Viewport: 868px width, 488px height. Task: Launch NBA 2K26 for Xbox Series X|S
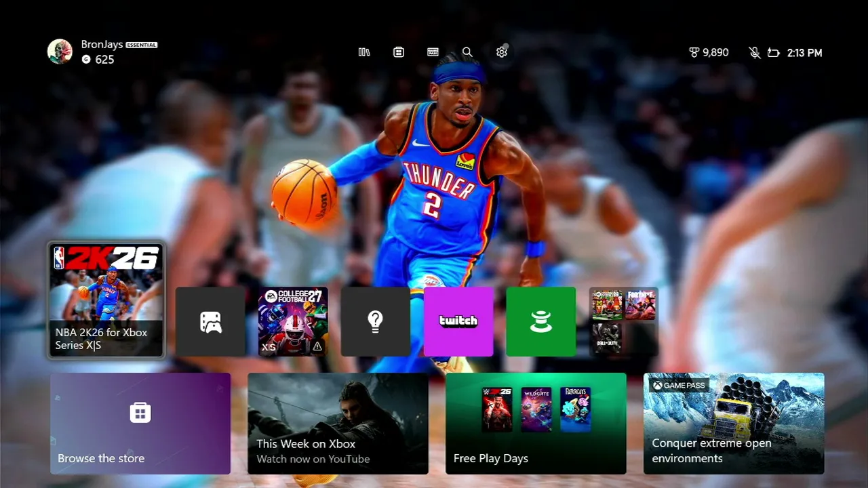(106, 300)
